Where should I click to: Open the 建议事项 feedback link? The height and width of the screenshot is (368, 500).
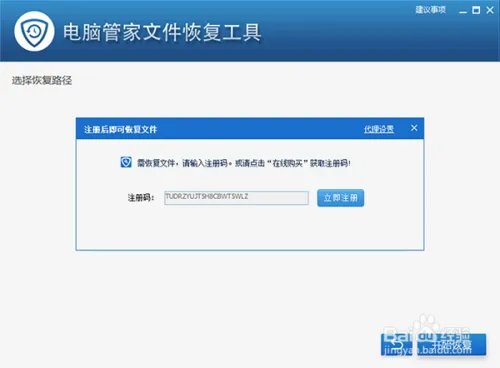pos(430,10)
